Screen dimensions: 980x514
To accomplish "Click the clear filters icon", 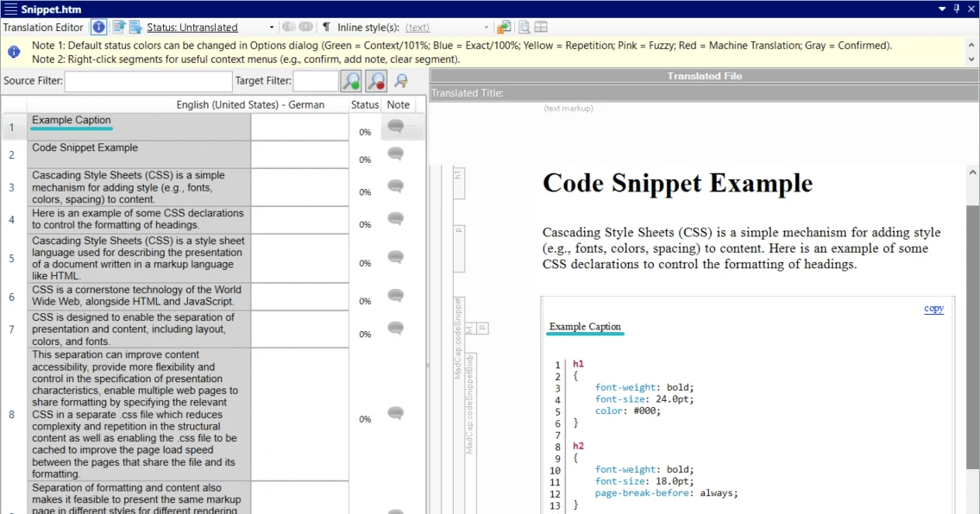I will point(401,81).
